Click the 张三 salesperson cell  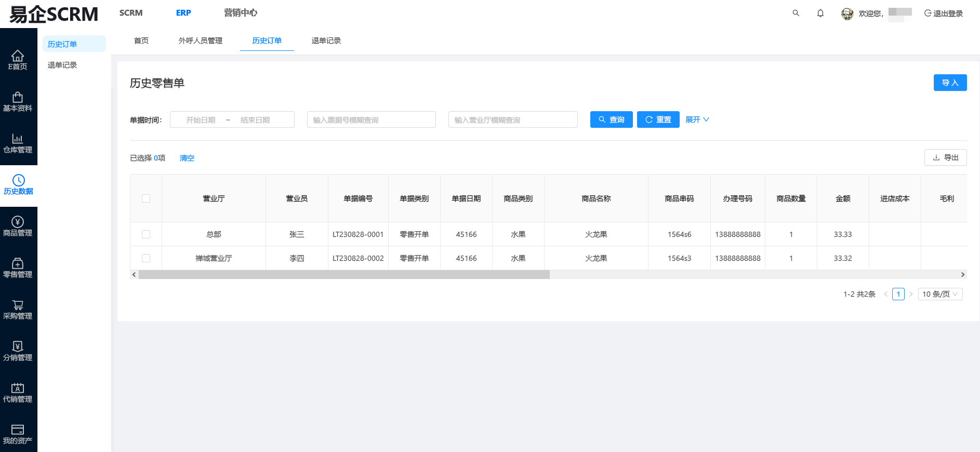[x=297, y=234]
